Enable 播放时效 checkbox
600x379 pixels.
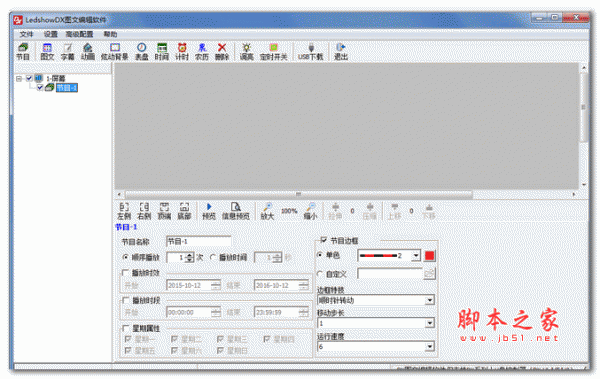125,273
